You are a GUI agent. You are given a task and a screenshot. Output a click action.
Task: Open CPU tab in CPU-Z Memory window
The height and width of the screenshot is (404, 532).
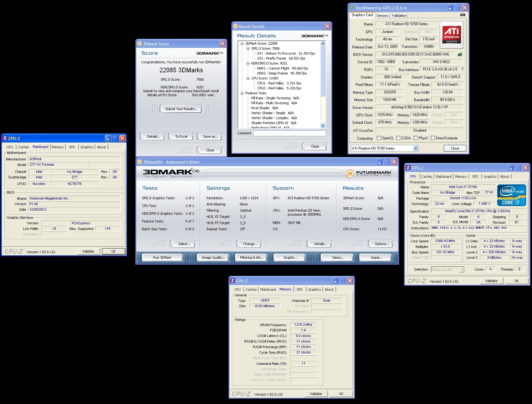(238, 290)
